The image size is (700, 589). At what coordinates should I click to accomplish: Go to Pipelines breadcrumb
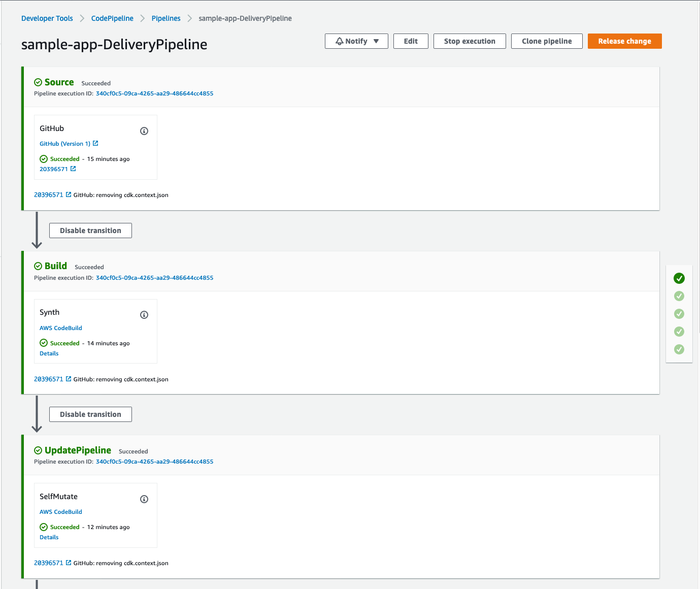tap(166, 18)
